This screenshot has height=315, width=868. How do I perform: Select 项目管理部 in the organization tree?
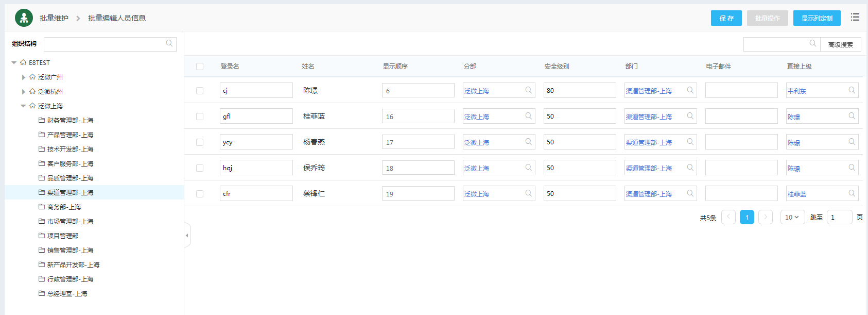coord(63,236)
